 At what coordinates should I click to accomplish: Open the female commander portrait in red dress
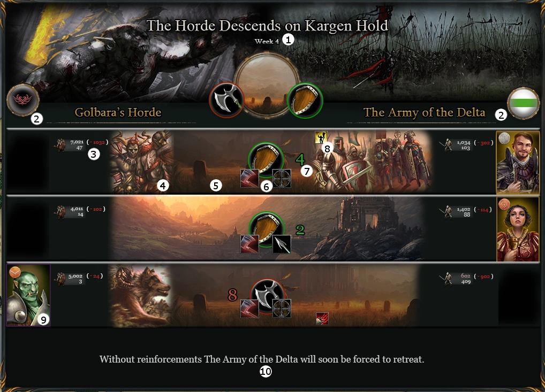518,229
